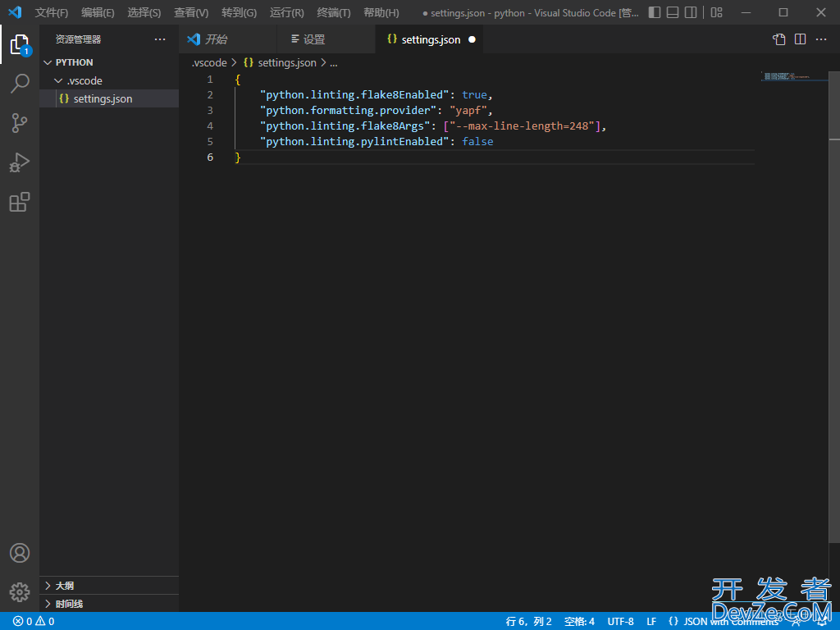Expand the 大纲 outline section
Image resolution: width=840 pixels, height=630 pixels.
click(x=109, y=586)
